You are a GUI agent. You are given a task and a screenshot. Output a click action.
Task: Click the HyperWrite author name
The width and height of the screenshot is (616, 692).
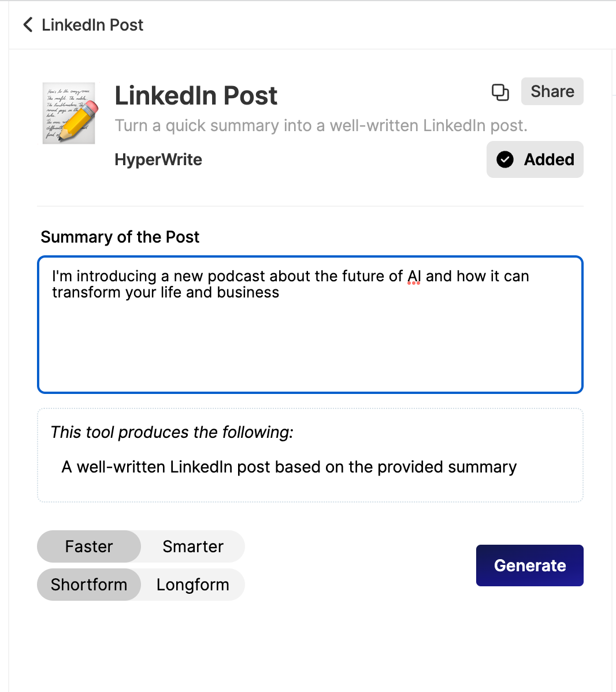point(158,159)
